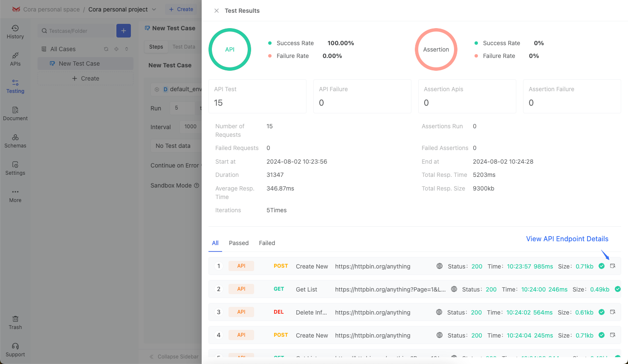Open the Trash in the sidebar
This screenshot has height=364, width=628.
15,323
